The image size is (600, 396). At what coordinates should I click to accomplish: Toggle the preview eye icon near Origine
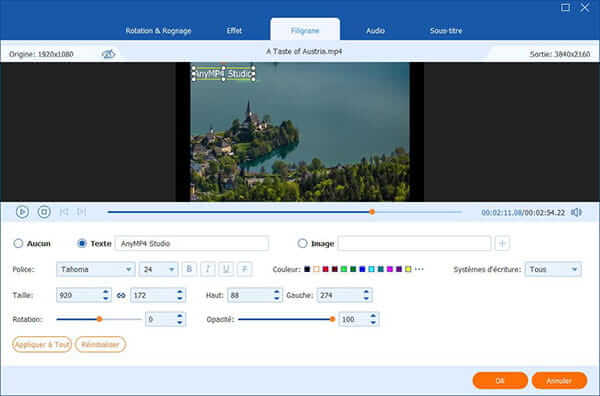pyautogui.click(x=108, y=54)
